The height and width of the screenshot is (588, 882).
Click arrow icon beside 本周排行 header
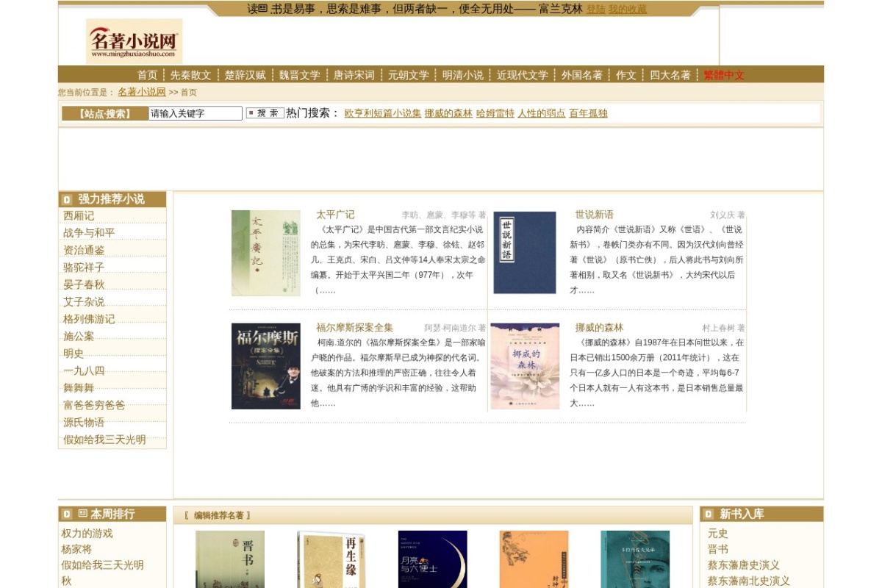[x=67, y=514]
